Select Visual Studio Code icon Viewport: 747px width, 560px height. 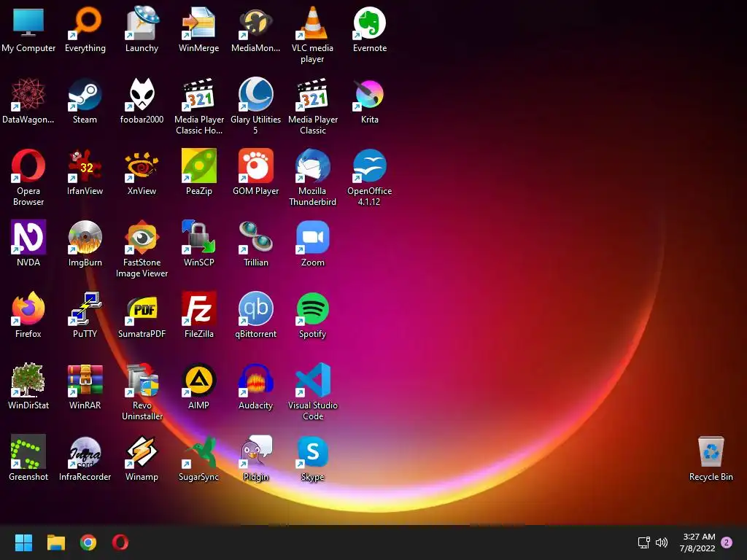pos(312,380)
